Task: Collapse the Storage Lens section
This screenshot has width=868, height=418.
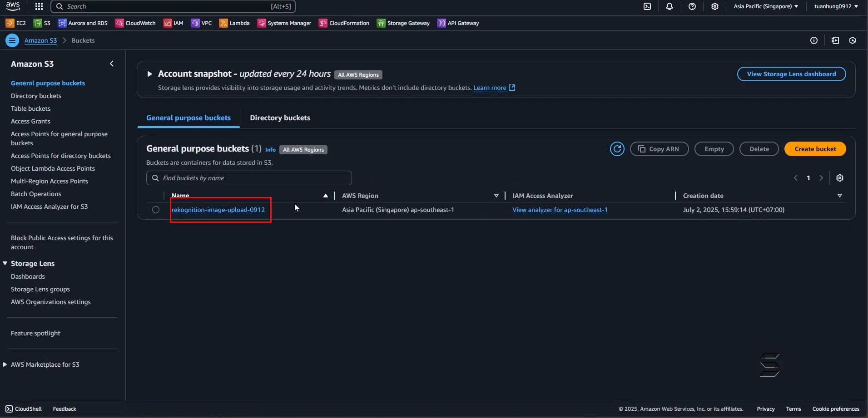Action: point(5,263)
